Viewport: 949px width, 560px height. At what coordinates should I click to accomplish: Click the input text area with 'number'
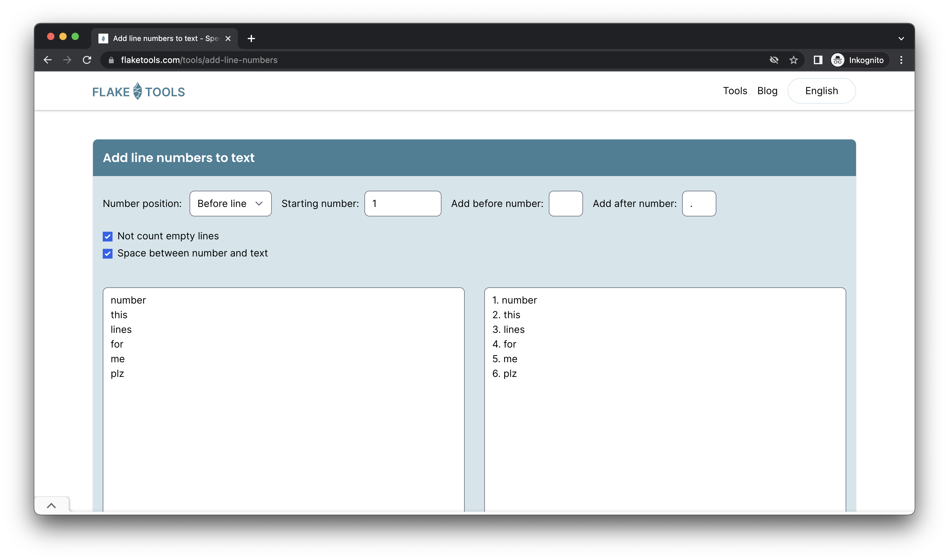283,400
